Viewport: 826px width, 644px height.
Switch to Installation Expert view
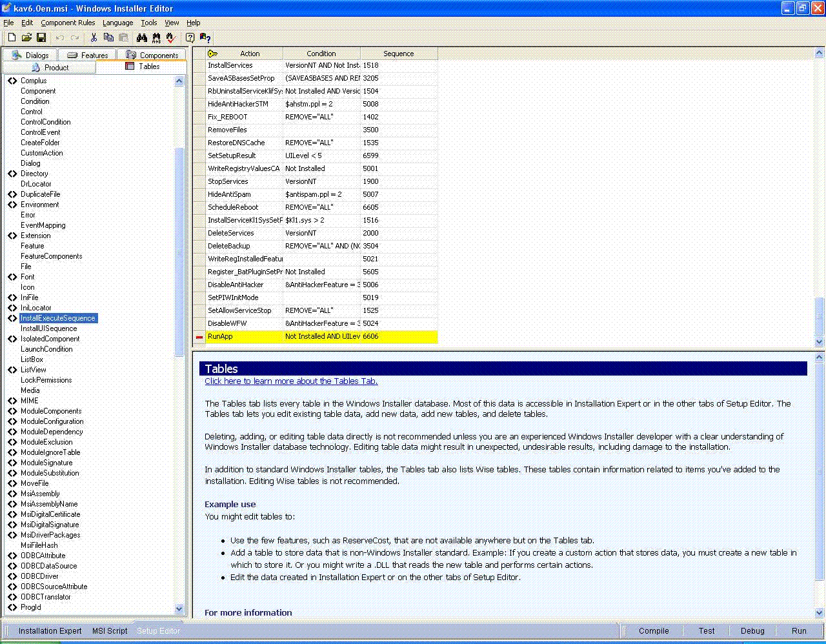pos(50,630)
